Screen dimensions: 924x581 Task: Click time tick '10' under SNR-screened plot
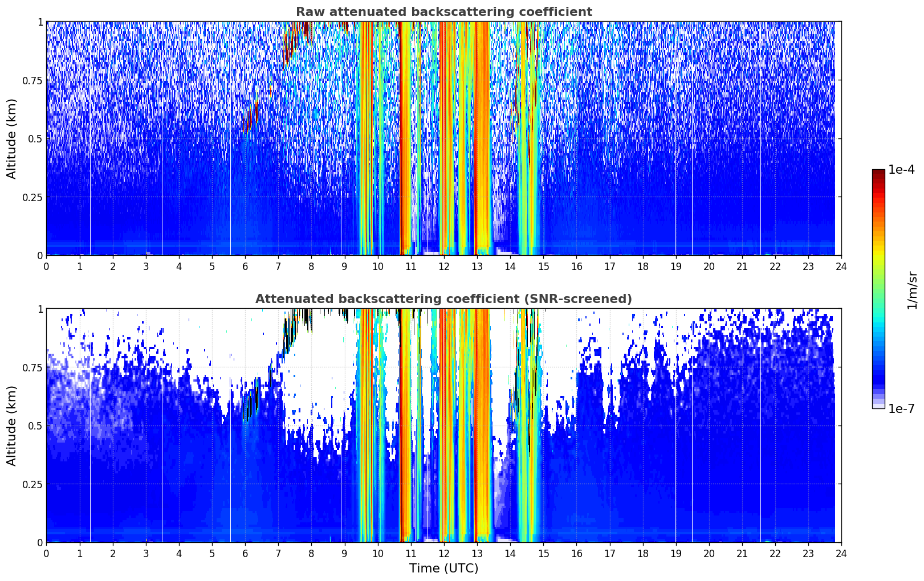click(x=377, y=553)
